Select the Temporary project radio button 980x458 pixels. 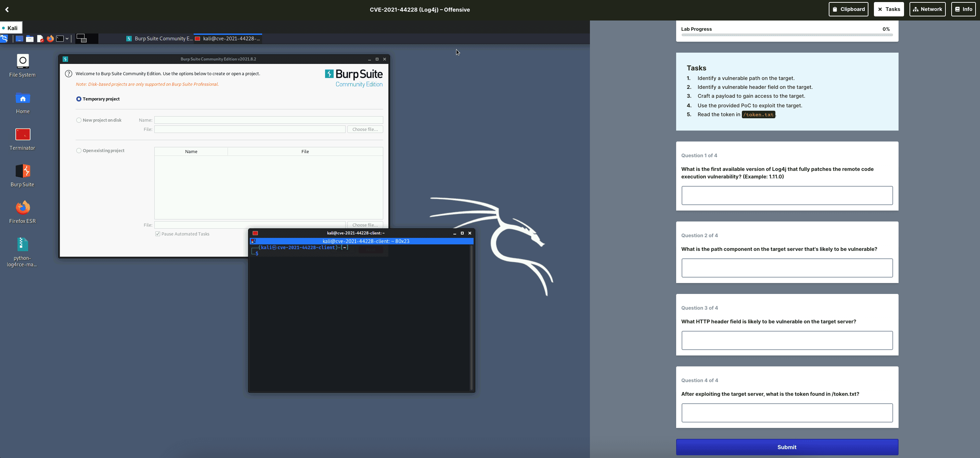click(x=79, y=99)
